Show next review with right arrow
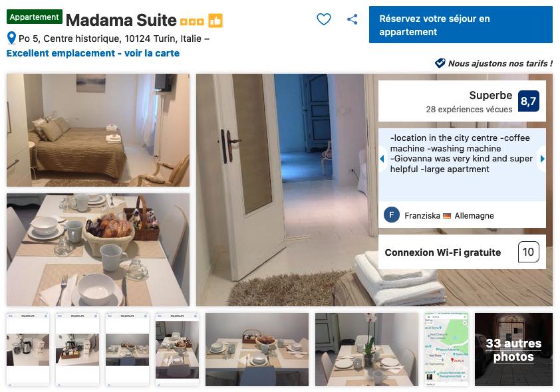Viewport: 560px width, 392px height. [x=542, y=159]
